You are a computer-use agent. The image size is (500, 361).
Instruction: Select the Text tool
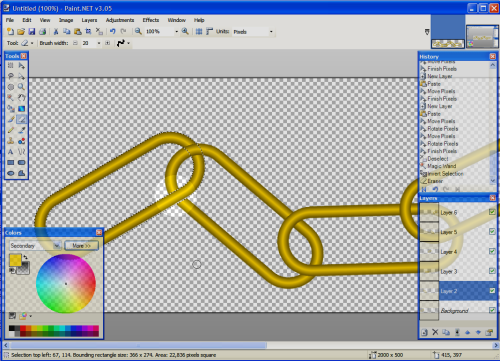coord(11,152)
